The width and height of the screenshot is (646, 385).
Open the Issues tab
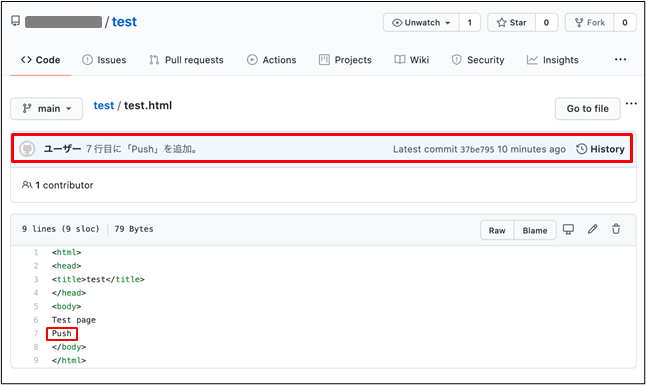pyautogui.click(x=104, y=60)
